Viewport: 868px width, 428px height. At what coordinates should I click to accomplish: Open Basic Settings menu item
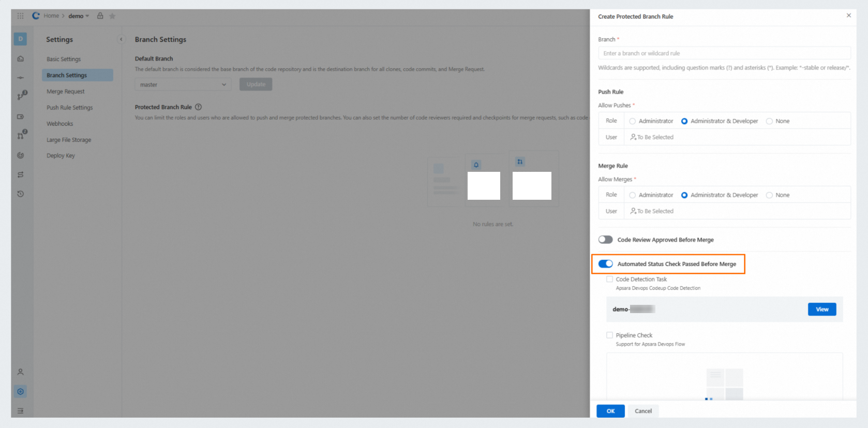tap(78, 59)
